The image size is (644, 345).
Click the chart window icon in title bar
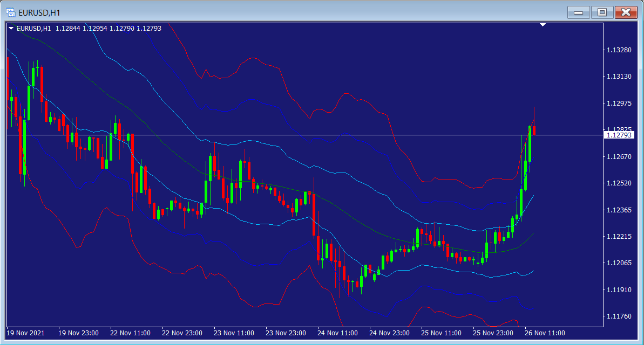[10, 12]
